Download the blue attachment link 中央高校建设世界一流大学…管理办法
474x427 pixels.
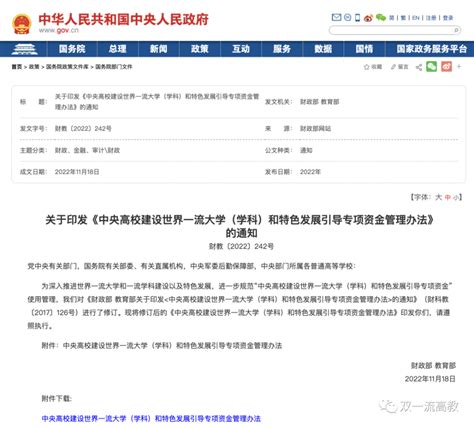tap(151, 418)
